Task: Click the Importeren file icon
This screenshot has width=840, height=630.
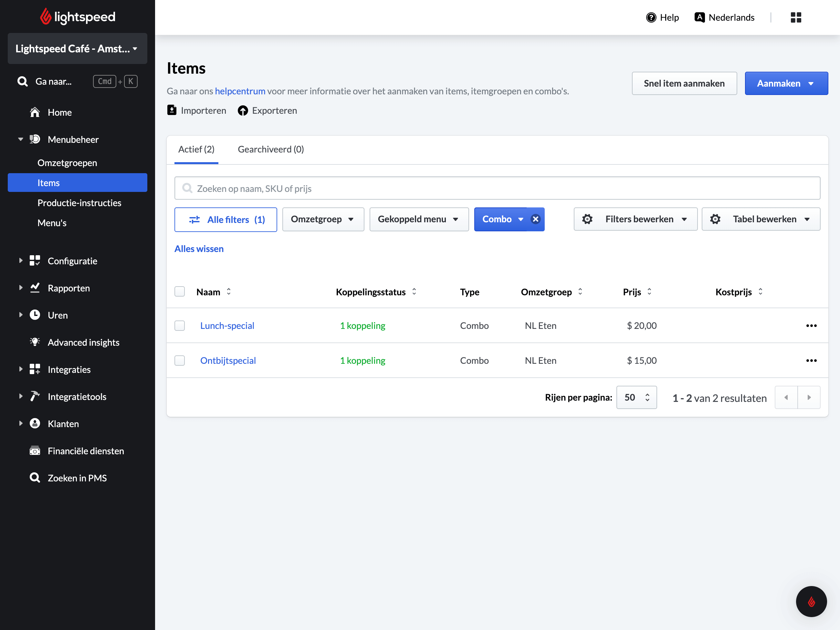Action: tap(172, 110)
